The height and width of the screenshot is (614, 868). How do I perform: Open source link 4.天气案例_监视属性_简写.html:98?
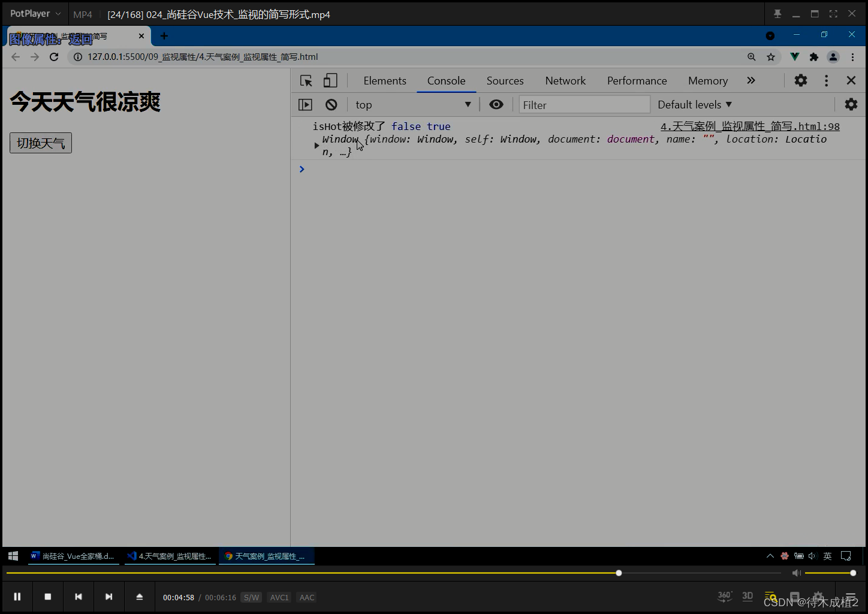tap(750, 126)
